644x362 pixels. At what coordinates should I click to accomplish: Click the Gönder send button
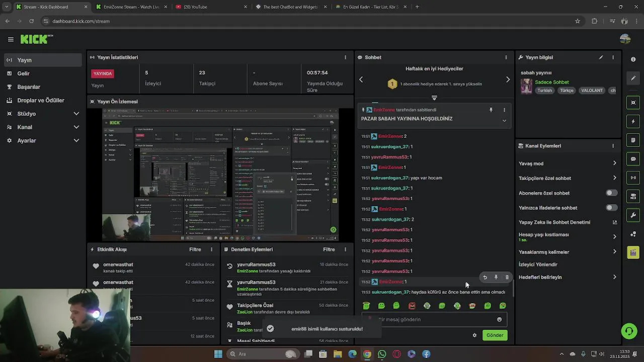(495, 335)
